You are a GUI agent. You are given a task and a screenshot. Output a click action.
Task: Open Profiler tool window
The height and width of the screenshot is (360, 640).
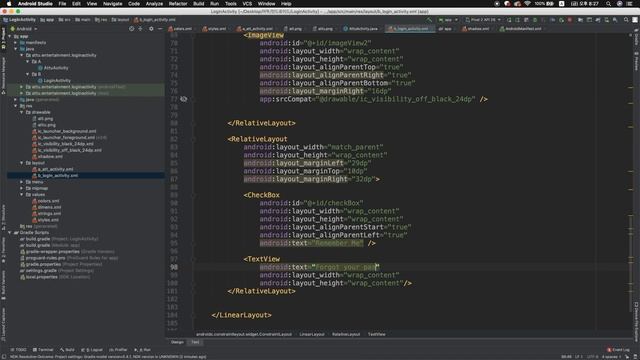pyautogui.click(x=118, y=350)
